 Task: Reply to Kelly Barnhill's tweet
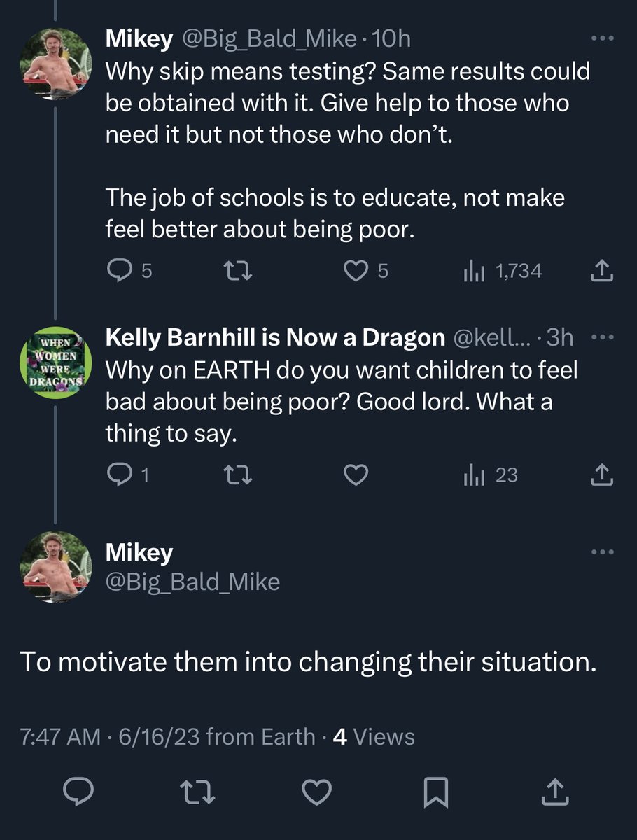coord(119,476)
